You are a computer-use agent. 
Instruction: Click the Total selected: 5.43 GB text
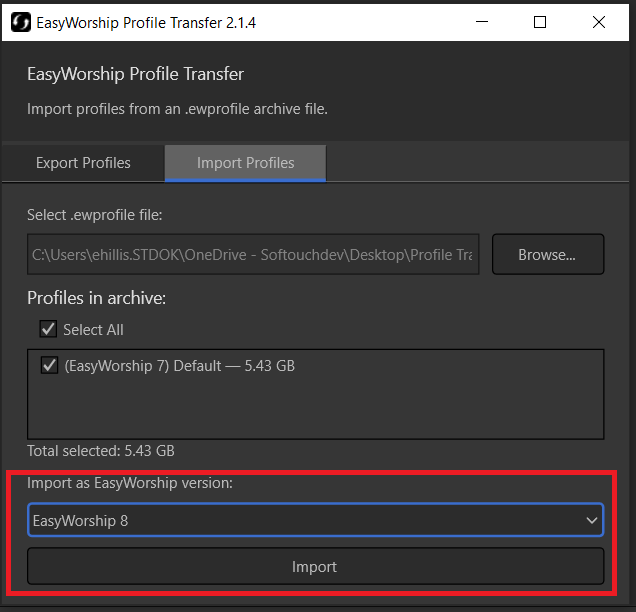101,451
